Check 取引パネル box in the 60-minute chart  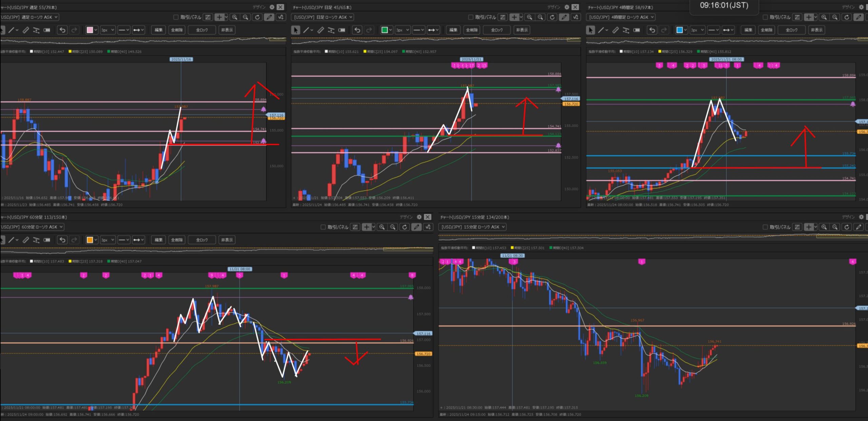pos(323,227)
